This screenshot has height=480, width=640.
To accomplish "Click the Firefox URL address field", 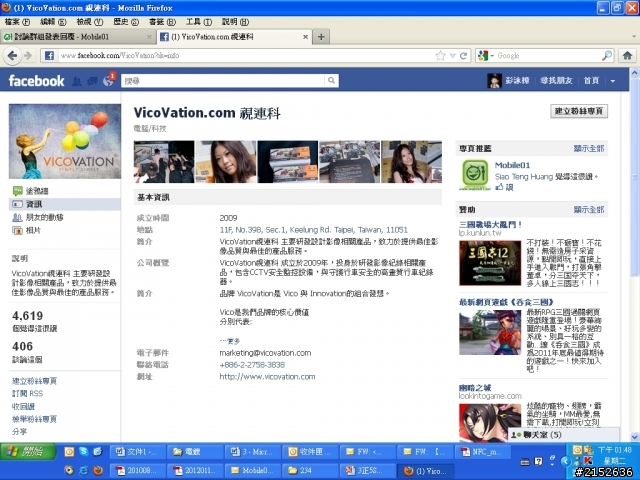I will tap(245, 56).
